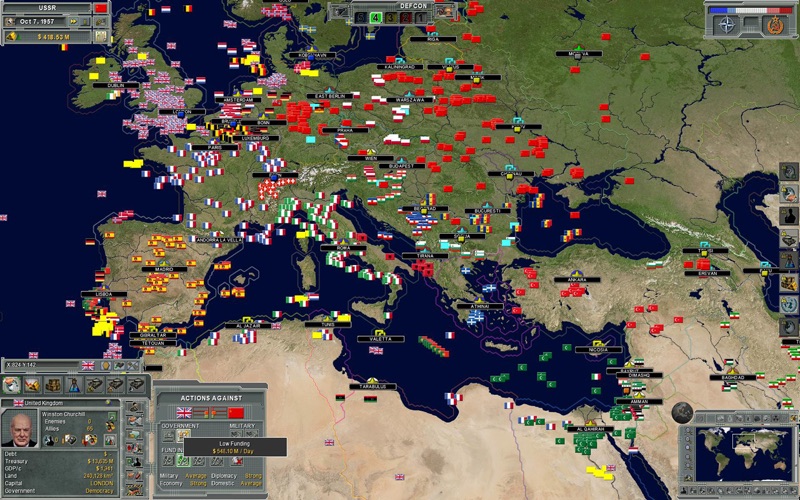This screenshot has height=500, width=800.
Task: Select DEFCON level 4
Action: pyautogui.click(x=376, y=18)
